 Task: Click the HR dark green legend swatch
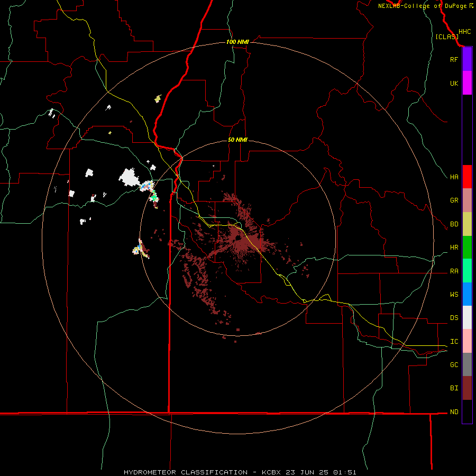coord(467,248)
